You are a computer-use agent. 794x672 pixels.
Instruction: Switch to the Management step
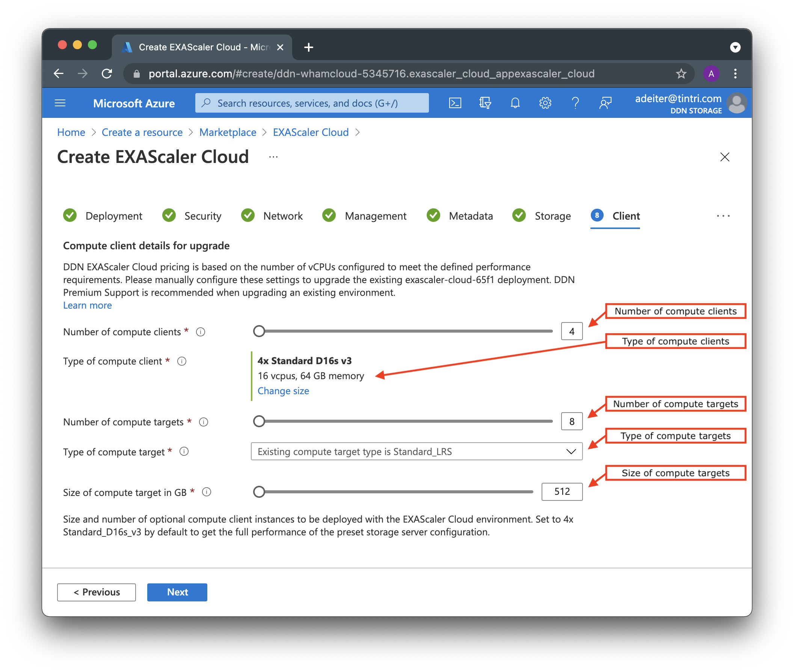click(364, 216)
